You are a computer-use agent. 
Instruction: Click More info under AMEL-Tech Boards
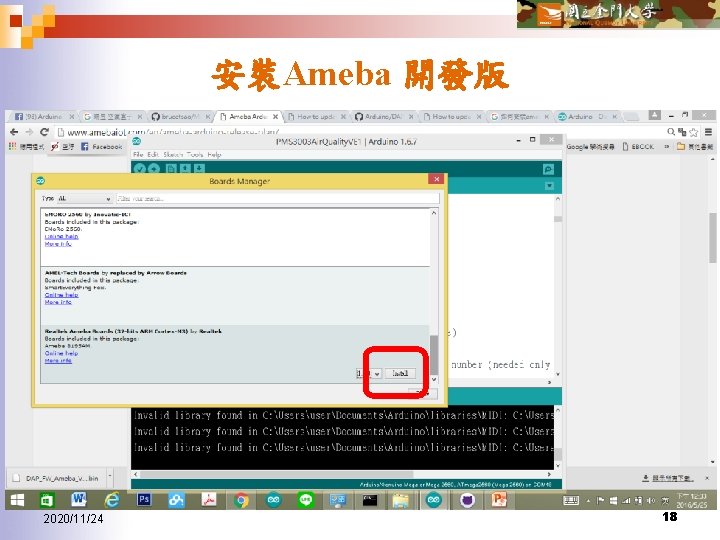(x=58, y=302)
